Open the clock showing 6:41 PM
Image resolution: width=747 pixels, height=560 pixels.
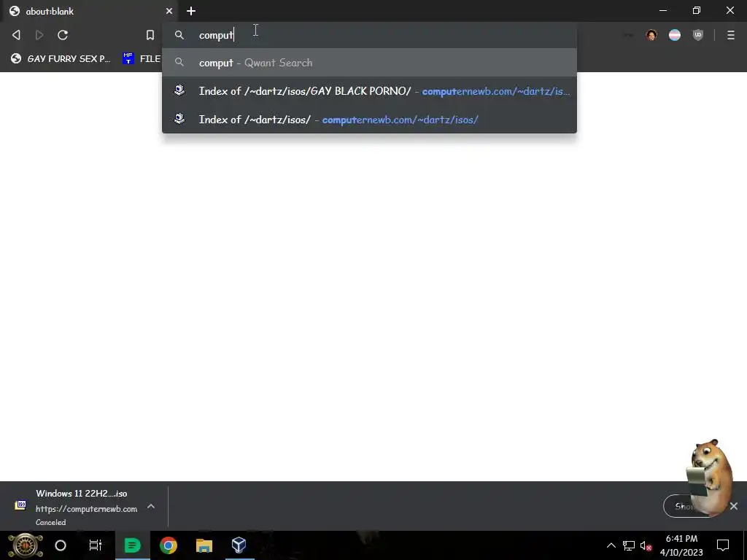click(681, 545)
